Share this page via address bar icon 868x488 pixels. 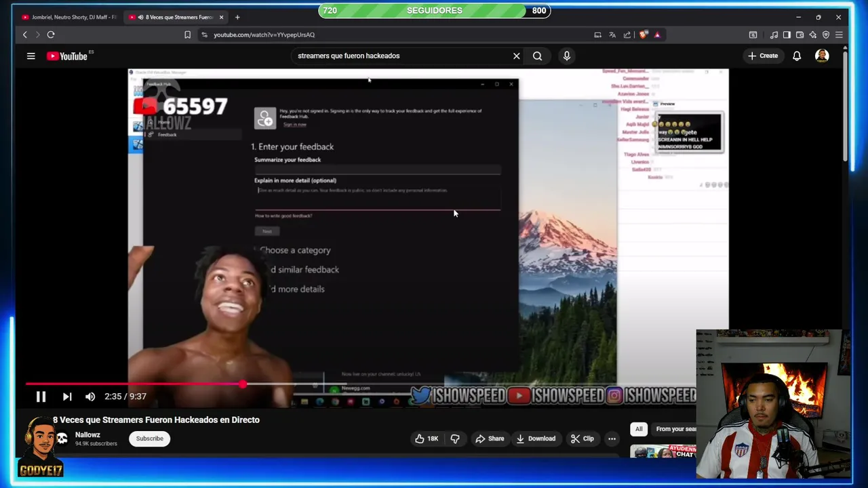[x=627, y=35]
